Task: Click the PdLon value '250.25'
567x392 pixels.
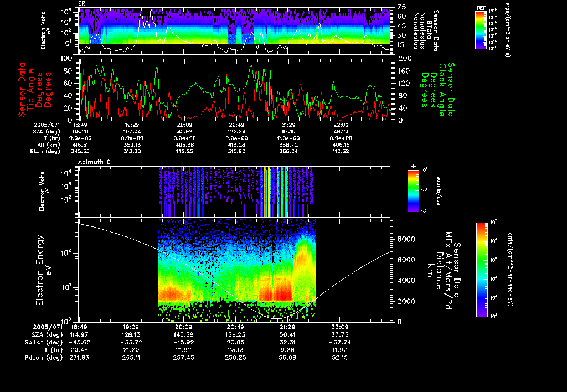Action: point(235,358)
